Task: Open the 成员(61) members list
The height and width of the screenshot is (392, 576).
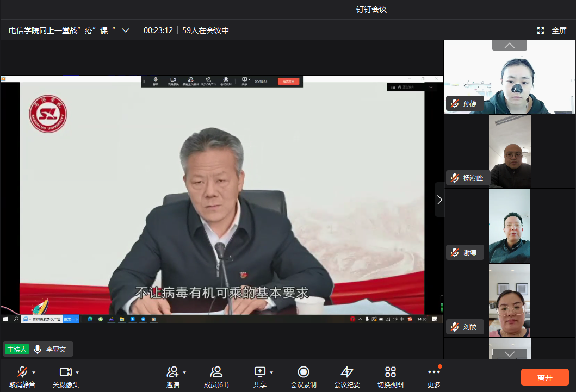Action: [216, 372]
